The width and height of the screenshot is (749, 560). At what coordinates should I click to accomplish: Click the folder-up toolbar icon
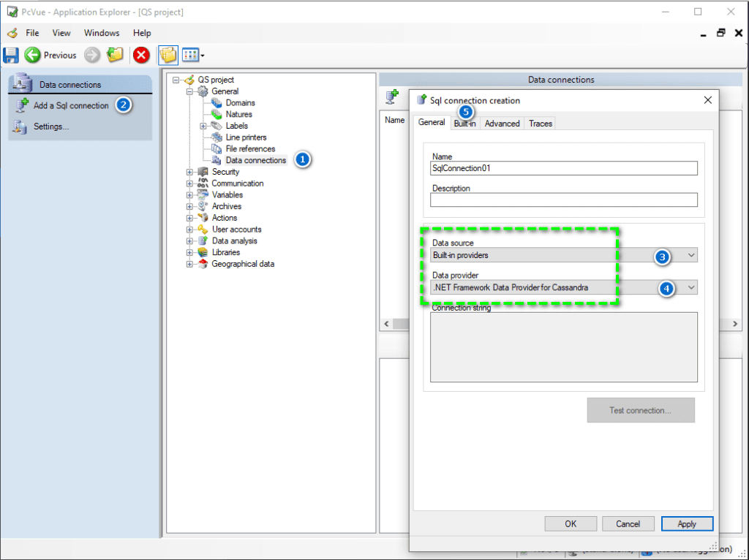pos(115,55)
